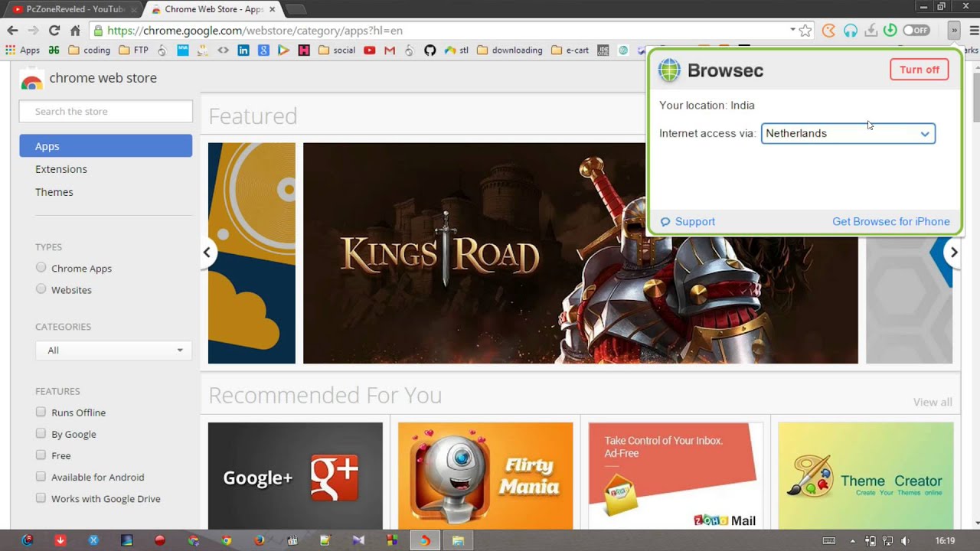Open Firefox from the taskbar
The height and width of the screenshot is (551, 980).
tap(260, 540)
